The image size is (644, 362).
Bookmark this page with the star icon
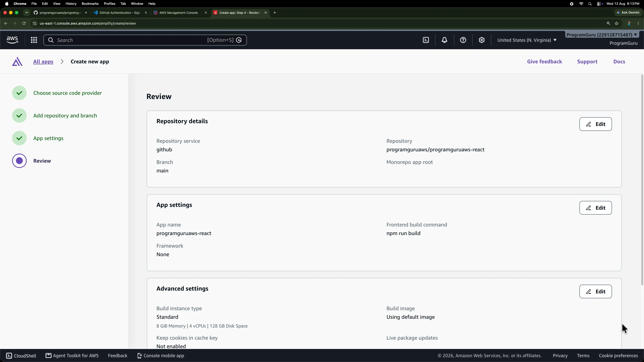(x=617, y=23)
